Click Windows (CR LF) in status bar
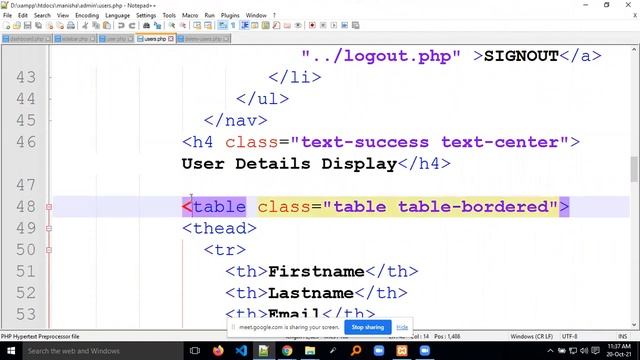640x360 pixels. [x=531, y=336]
